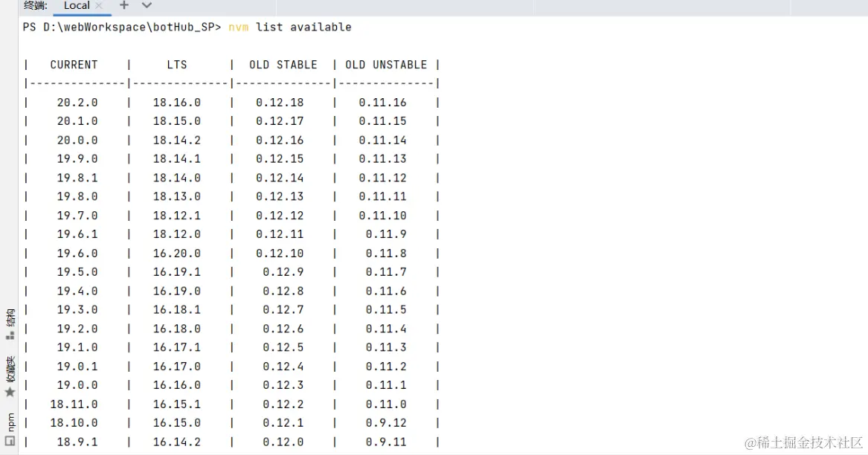The height and width of the screenshot is (455, 868).
Task: Select LTS version 18.15.0
Action: [176, 121]
